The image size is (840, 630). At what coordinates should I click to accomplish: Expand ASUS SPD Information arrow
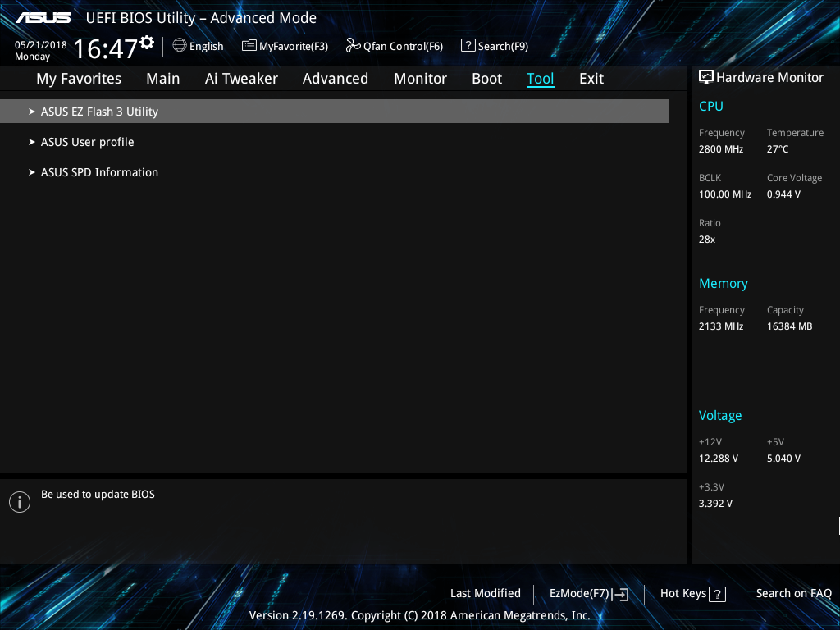32,172
